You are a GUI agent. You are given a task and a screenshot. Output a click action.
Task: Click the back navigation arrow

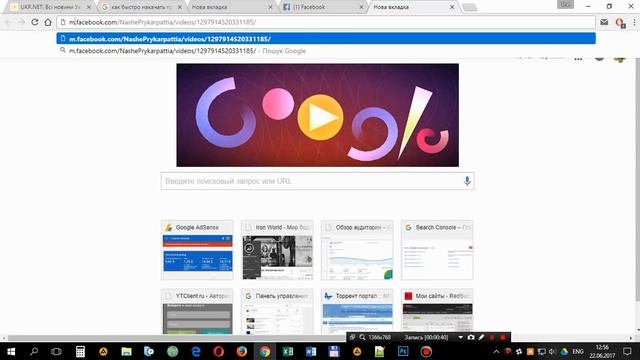click(9, 22)
